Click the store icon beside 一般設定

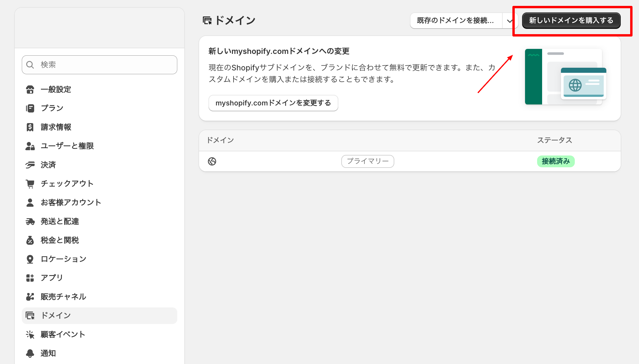(30, 90)
